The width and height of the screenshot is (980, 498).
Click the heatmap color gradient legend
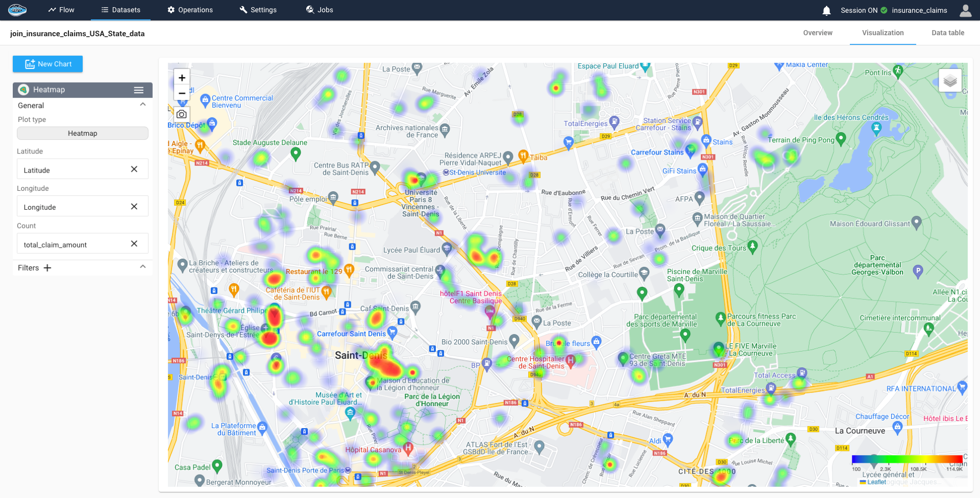(x=907, y=459)
